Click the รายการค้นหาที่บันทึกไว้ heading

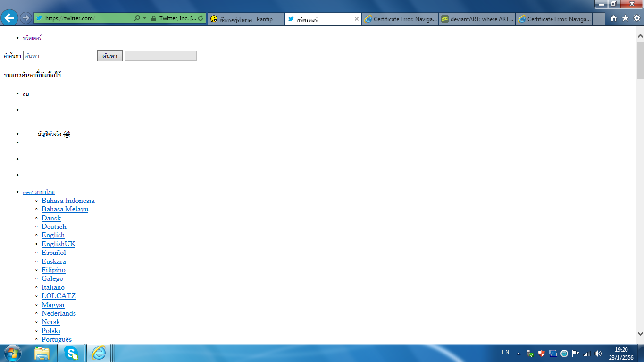pos(33,75)
